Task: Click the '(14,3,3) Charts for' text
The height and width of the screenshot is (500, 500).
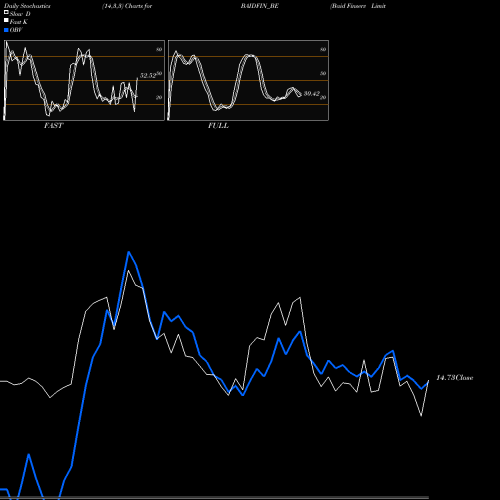Action: [x=127, y=6]
